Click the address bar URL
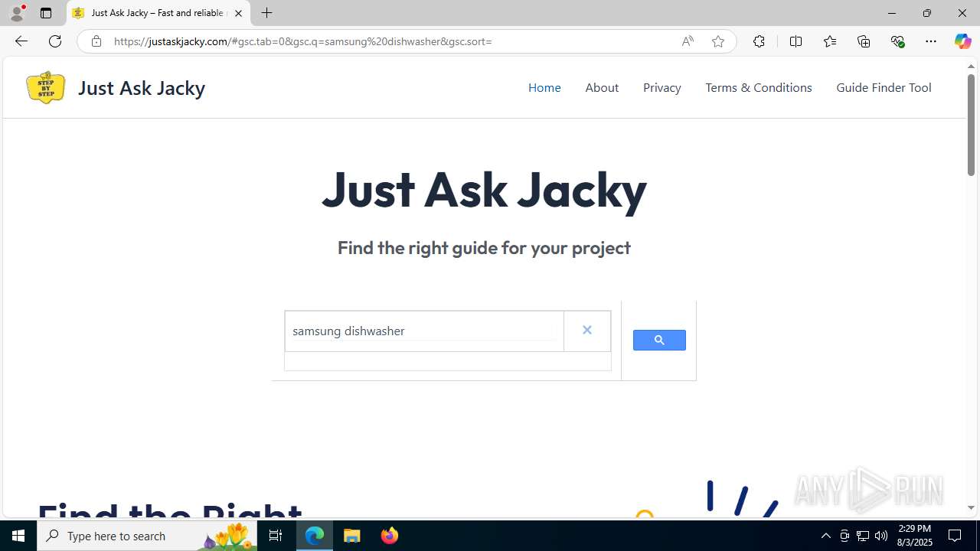This screenshot has width=980, height=551. pos(302,41)
